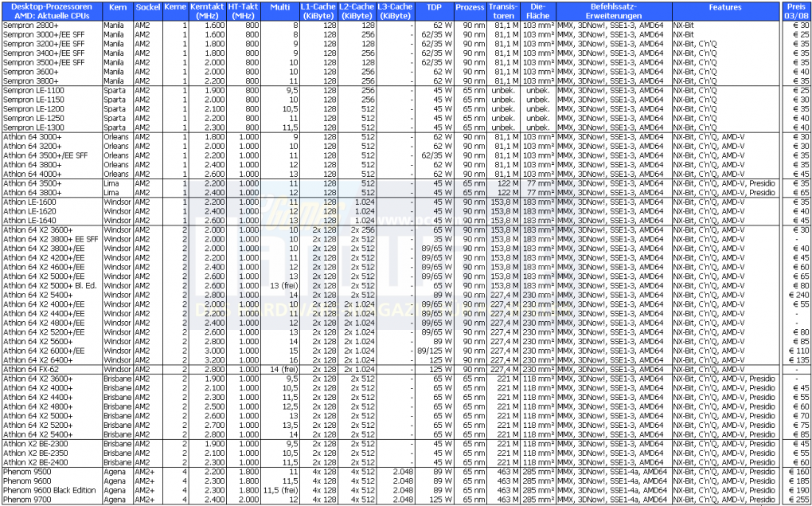The image size is (812, 506).
Task: Click the Befehlssatz-Erweiterungen column header
Action: click(x=615, y=11)
